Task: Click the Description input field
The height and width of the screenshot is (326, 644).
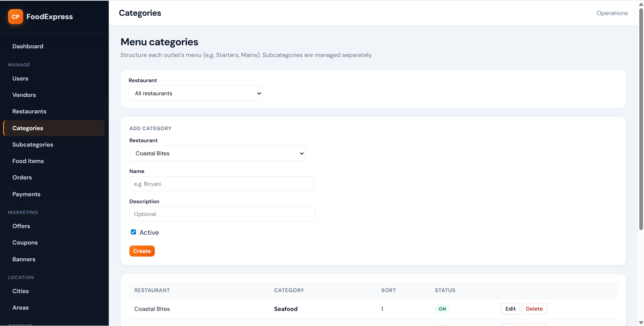Action: (222, 214)
